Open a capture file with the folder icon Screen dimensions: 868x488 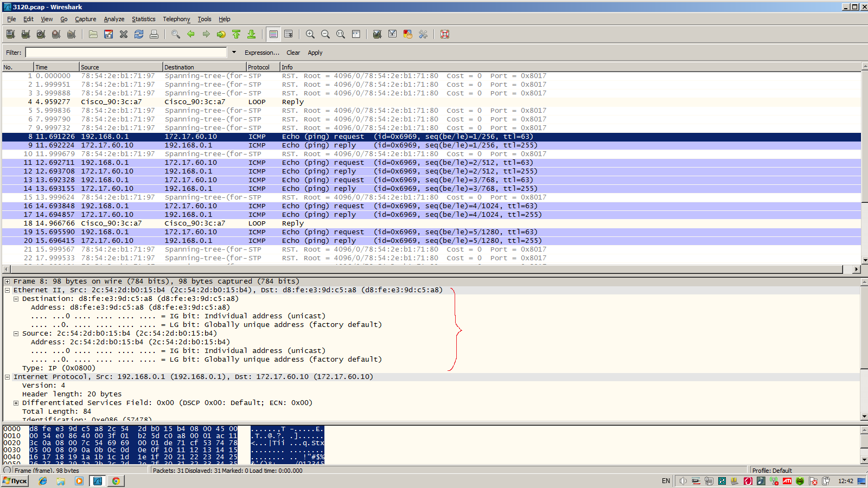point(93,34)
